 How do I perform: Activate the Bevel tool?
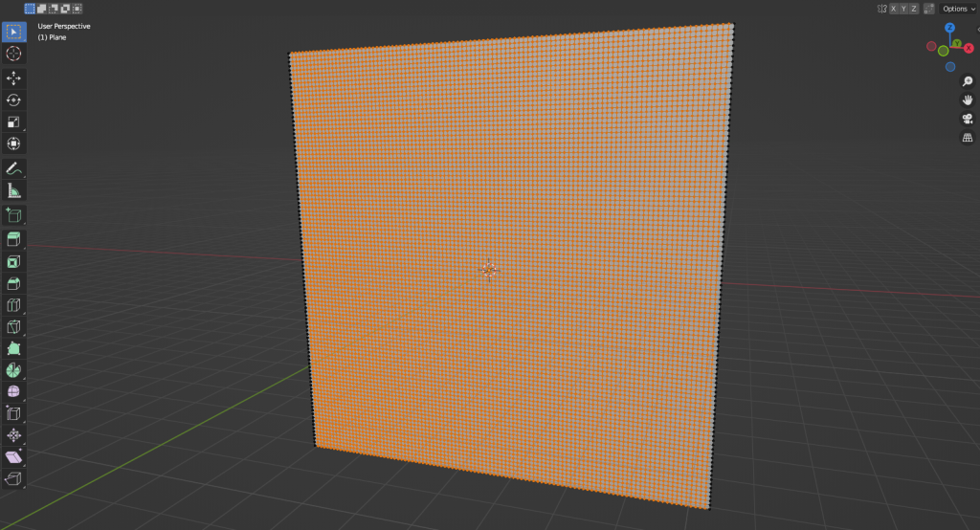click(13, 283)
